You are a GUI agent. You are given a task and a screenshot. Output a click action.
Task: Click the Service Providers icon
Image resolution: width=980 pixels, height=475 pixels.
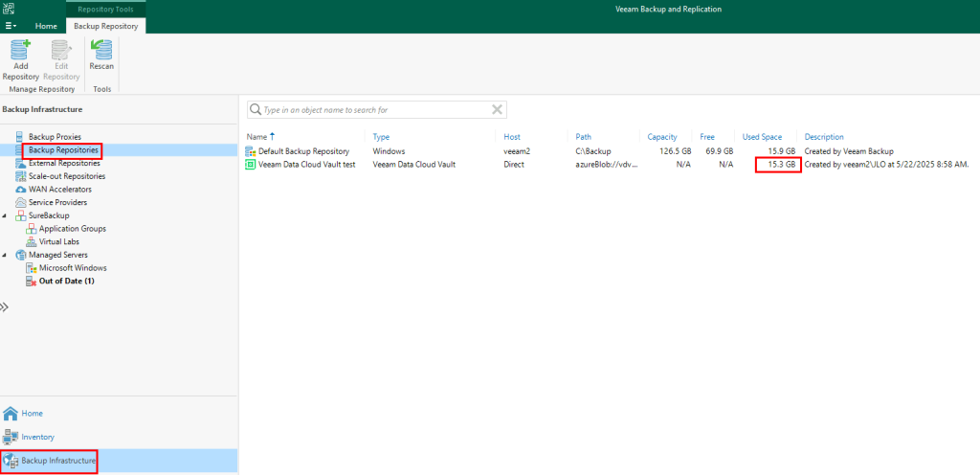tap(21, 202)
